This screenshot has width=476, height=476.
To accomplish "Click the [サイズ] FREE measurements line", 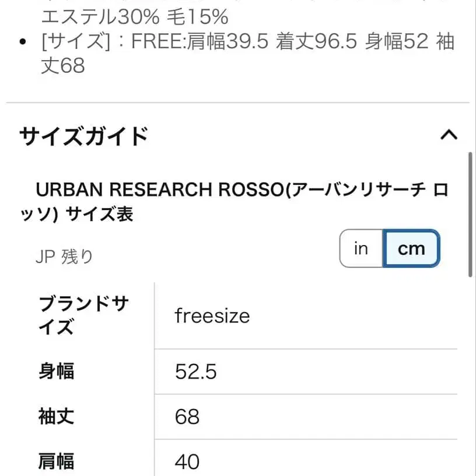I will click(x=247, y=42).
